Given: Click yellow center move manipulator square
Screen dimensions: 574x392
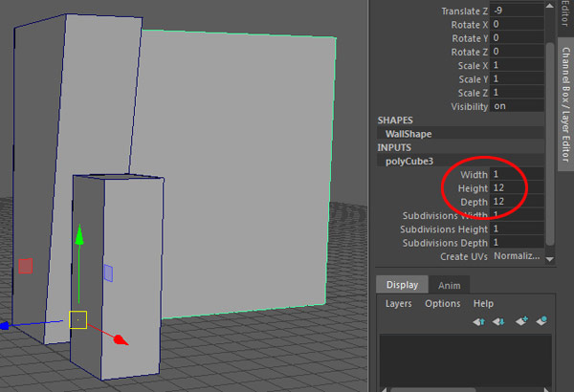Looking at the screenshot, I should coord(78,319).
